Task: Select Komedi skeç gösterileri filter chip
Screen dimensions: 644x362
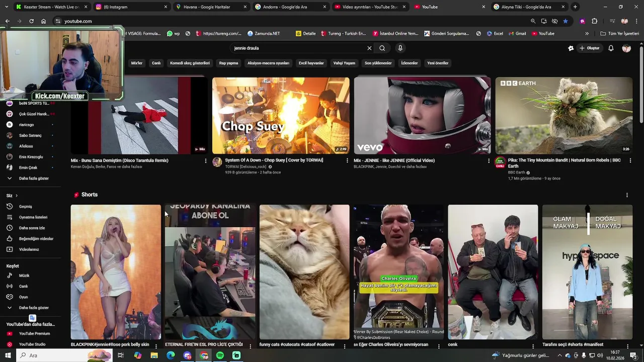Action: coord(190,63)
